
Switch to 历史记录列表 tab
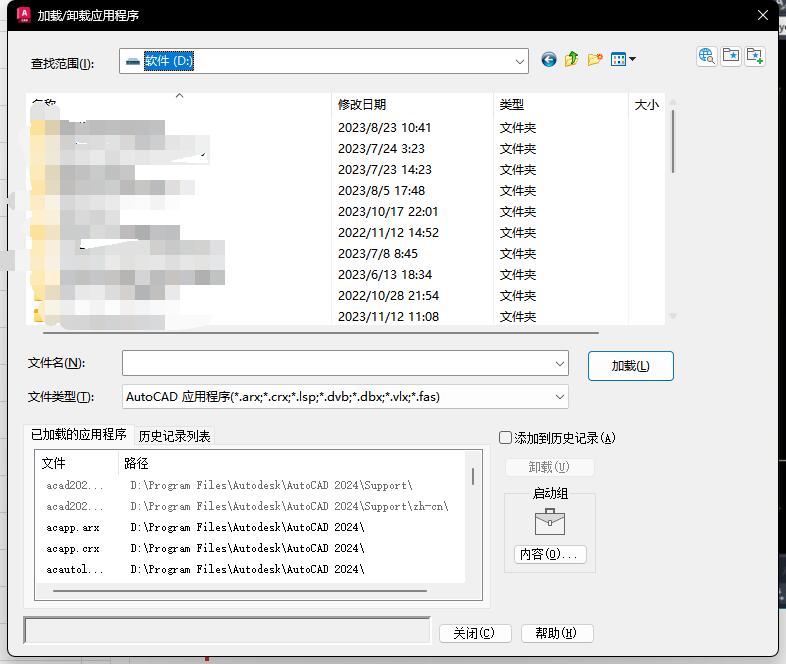click(x=174, y=436)
